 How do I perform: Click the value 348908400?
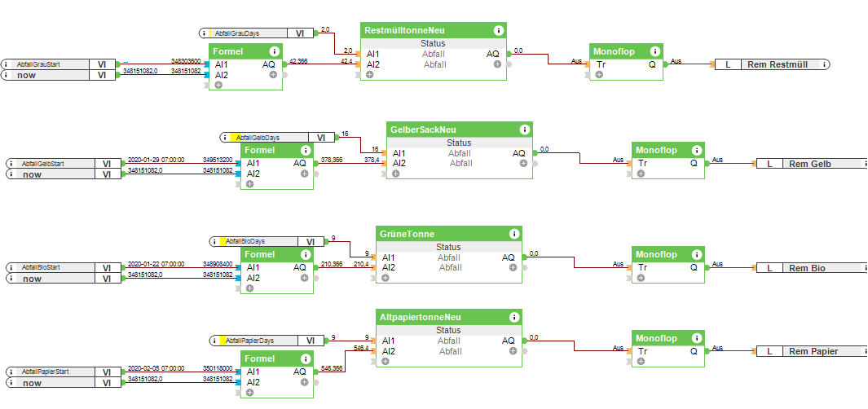tap(218, 264)
